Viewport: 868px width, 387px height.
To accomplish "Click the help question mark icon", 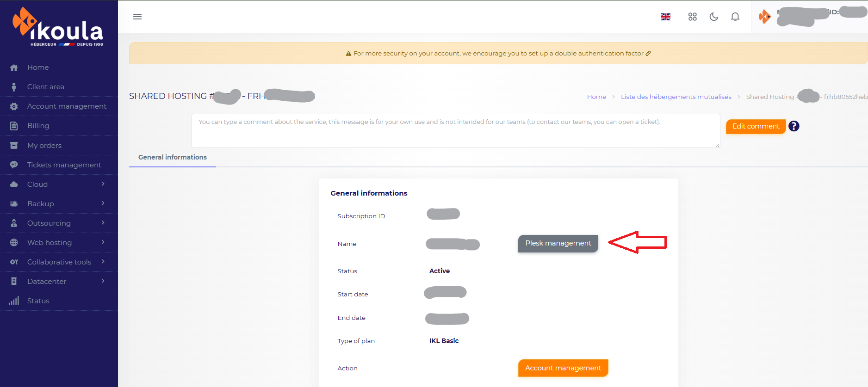I will tap(794, 126).
